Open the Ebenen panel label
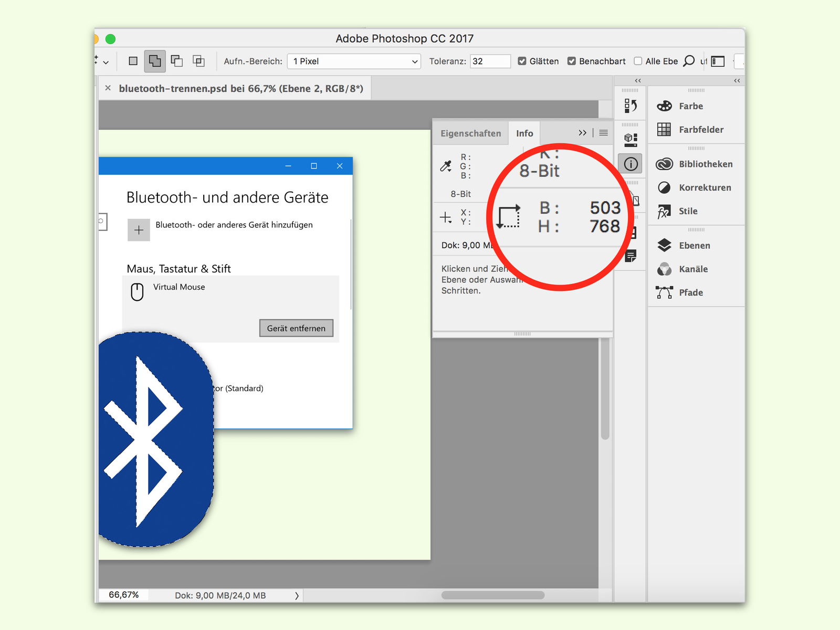 (695, 245)
